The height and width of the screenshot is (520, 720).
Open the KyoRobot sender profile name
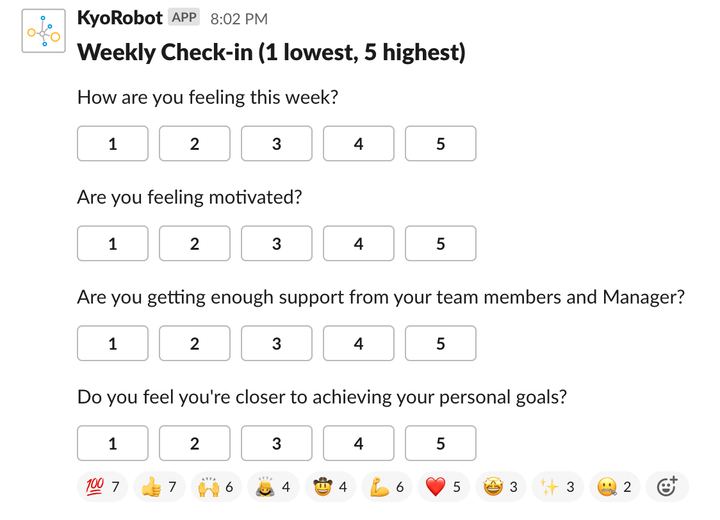coord(119,19)
